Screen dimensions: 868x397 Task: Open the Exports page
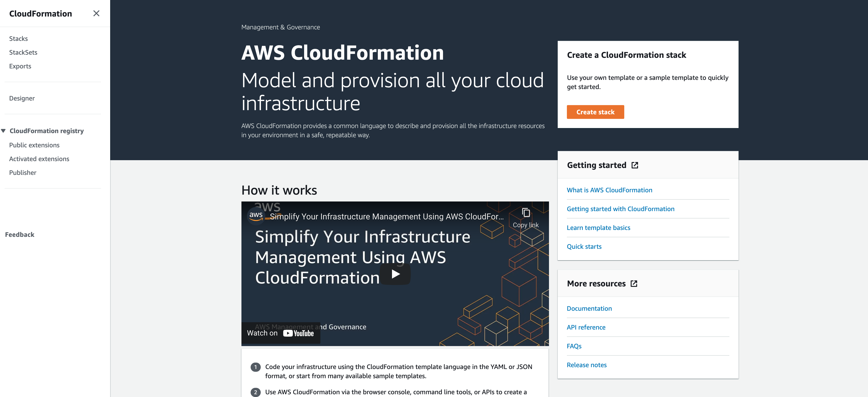[20, 66]
